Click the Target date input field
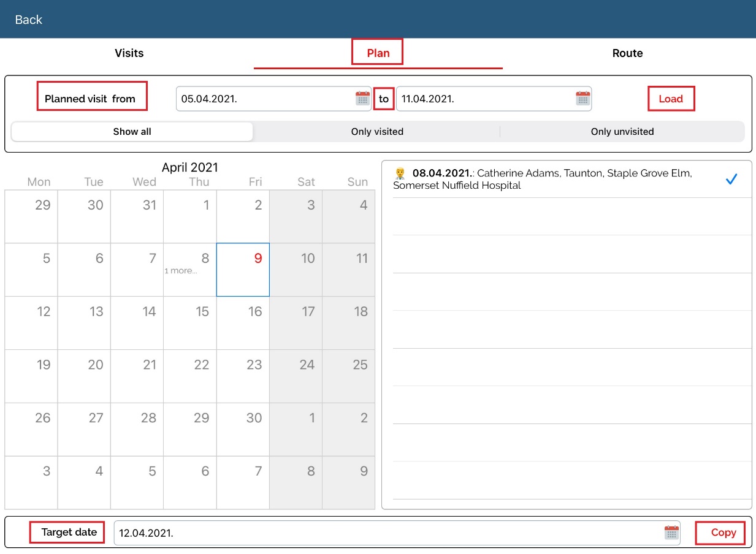This screenshot has height=554, width=756. 386,533
